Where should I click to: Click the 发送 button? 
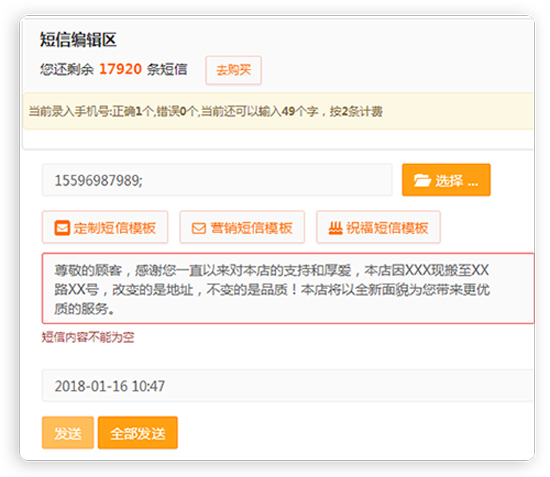[68, 433]
